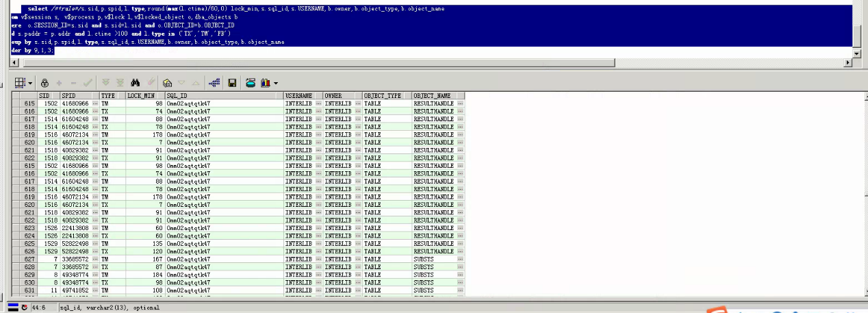The image size is (868, 313).
Task: Click the cell with LOCK_MIN value 178 in row 619
Action: [x=144, y=135]
